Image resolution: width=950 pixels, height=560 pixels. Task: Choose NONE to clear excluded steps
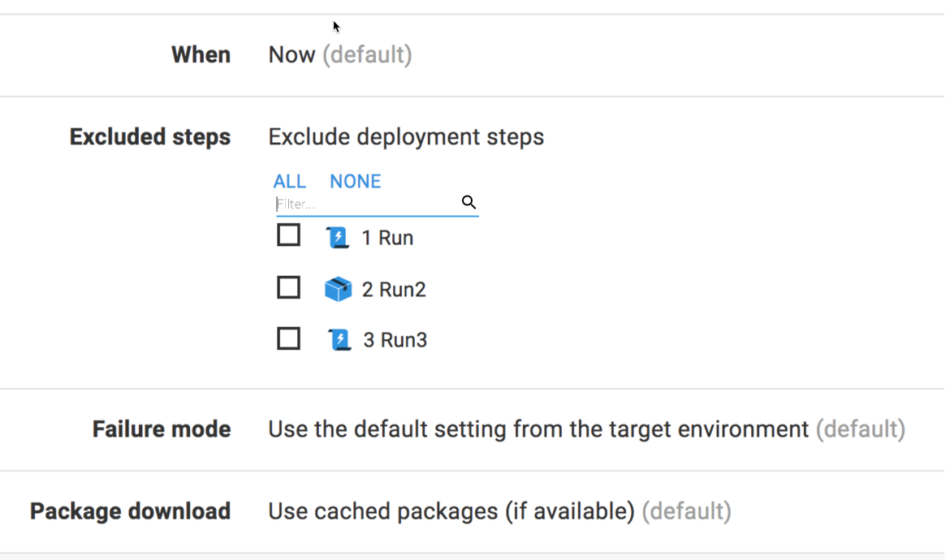pyautogui.click(x=355, y=181)
